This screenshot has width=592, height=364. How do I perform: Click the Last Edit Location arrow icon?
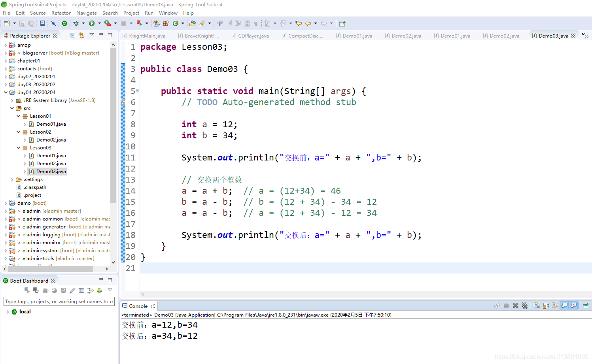pos(299,23)
